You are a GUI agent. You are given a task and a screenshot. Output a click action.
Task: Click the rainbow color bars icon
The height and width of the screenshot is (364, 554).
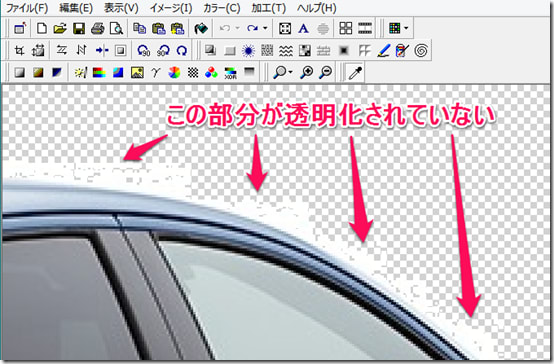(x=99, y=72)
